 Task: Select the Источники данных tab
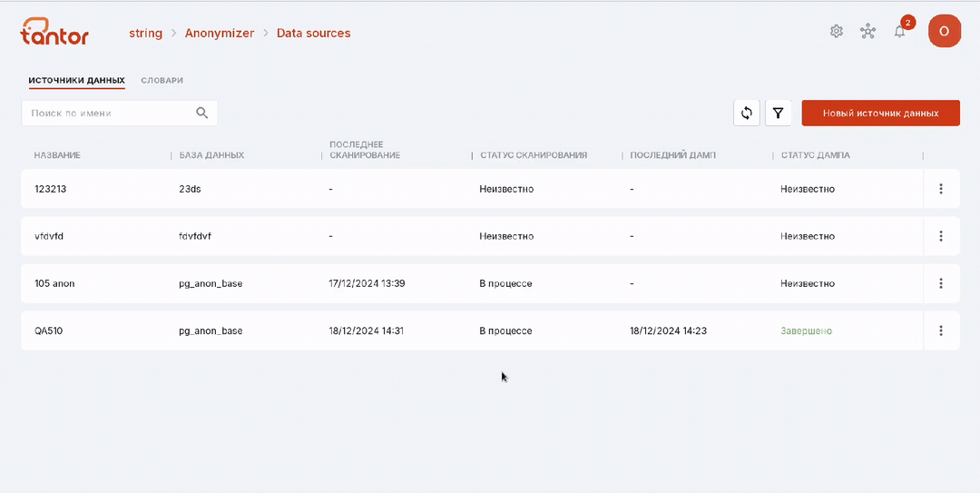77,81
